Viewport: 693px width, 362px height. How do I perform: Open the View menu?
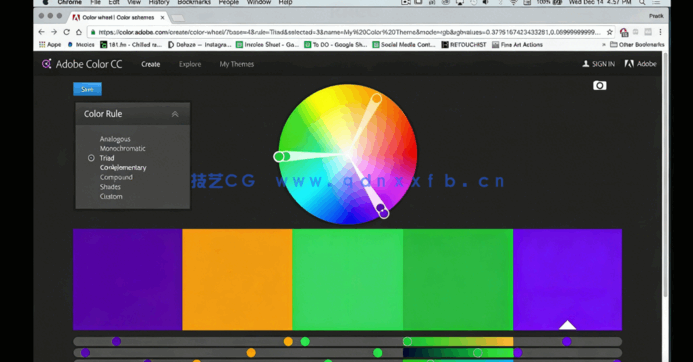point(134,2)
